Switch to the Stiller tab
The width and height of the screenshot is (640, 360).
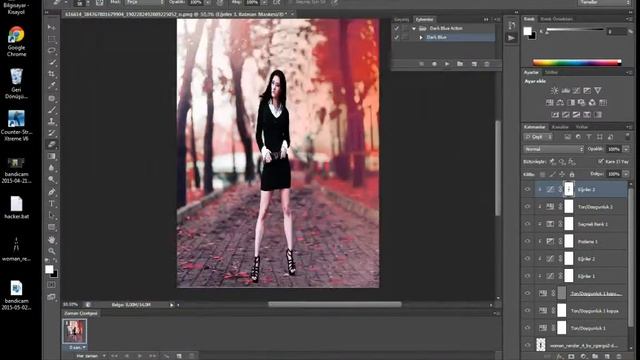(551, 72)
